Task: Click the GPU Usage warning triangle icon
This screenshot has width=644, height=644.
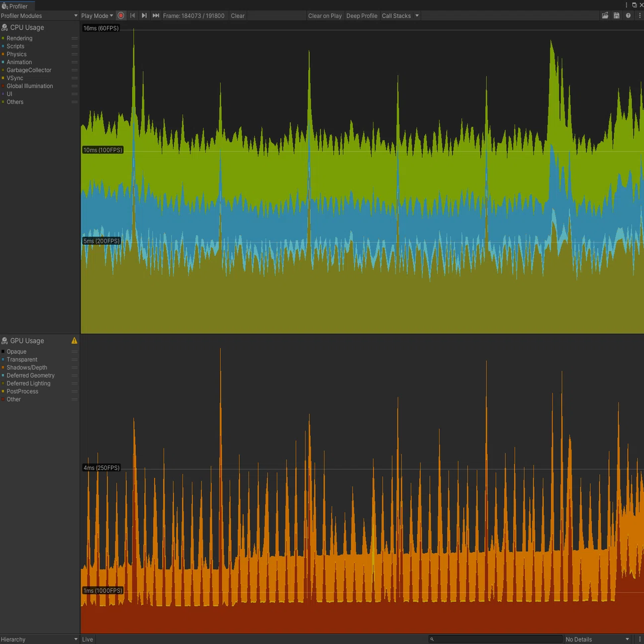Action: tap(75, 341)
